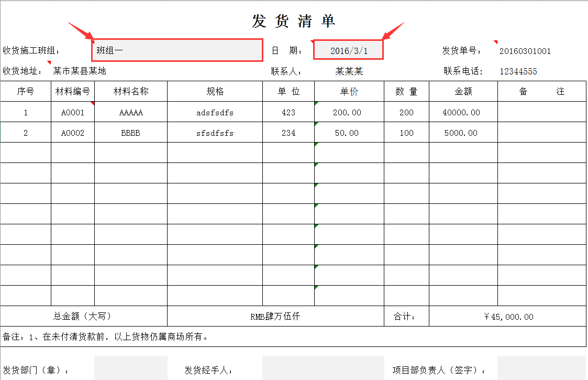The width and height of the screenshot is (588, 380).
Task: Select material name BBBB
Action: tap(131, 132)
